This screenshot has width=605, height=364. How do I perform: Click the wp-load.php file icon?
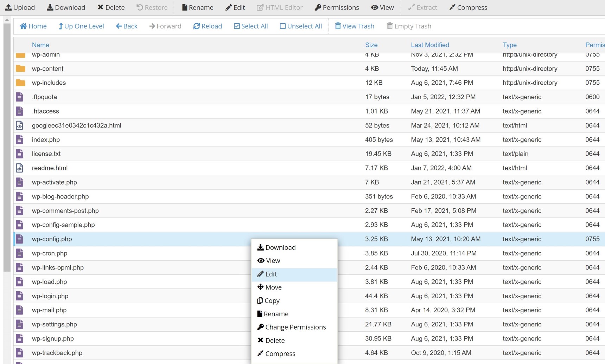pyautogui.click(x=19, y=282)
